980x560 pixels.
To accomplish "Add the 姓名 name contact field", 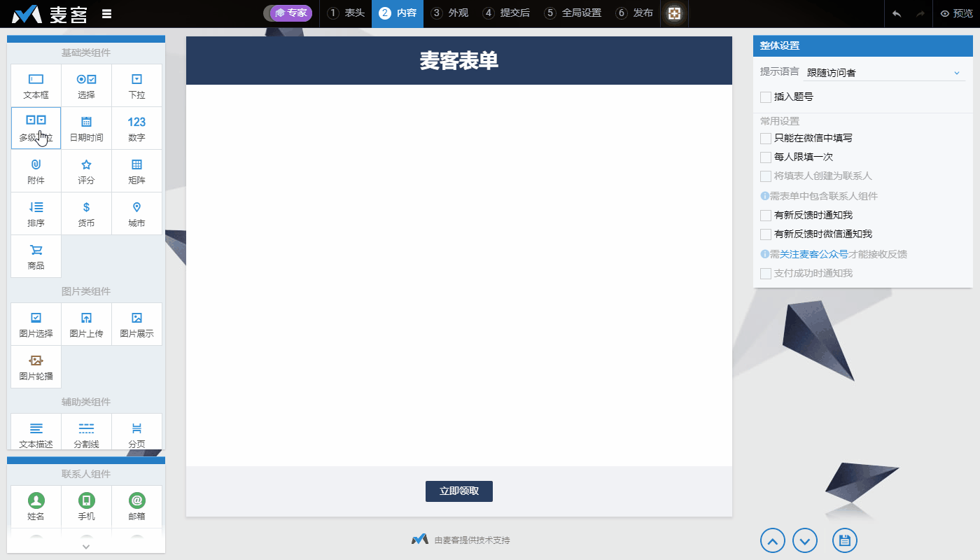I will [36, 507].
